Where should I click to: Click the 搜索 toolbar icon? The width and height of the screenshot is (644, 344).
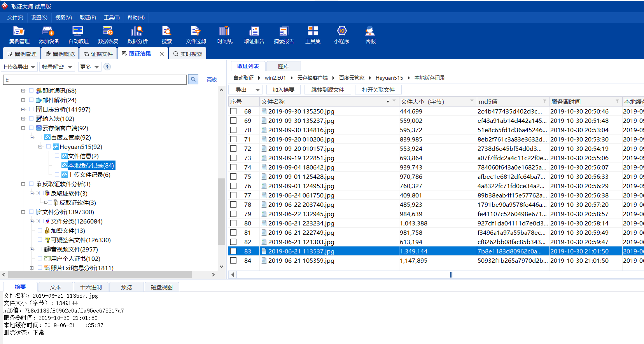(x=166, y=35)
